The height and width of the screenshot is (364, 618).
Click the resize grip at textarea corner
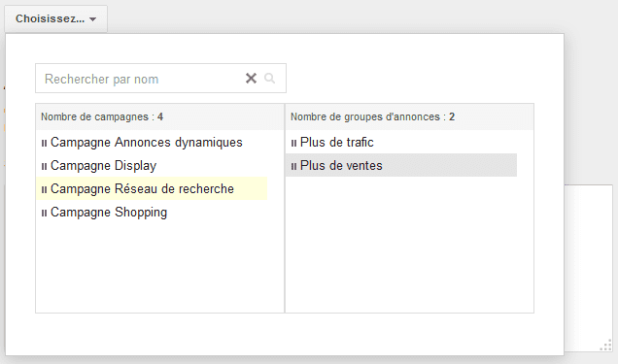click(606, 346)
